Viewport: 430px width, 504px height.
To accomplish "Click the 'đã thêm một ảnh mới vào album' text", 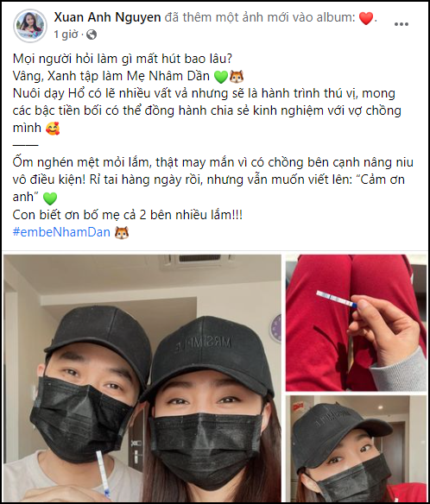I will click(x=260, y=17).
